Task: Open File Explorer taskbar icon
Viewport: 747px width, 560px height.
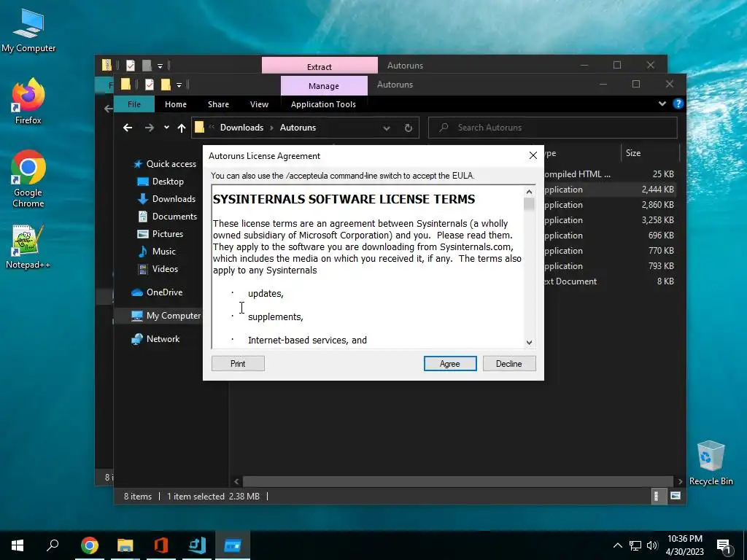Action: pos(125,545)
